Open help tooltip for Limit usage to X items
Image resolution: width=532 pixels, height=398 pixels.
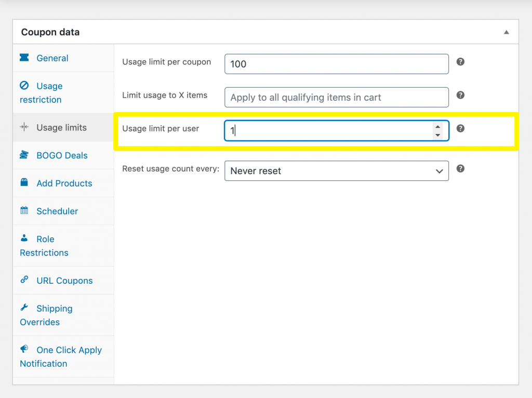[460, 95]
